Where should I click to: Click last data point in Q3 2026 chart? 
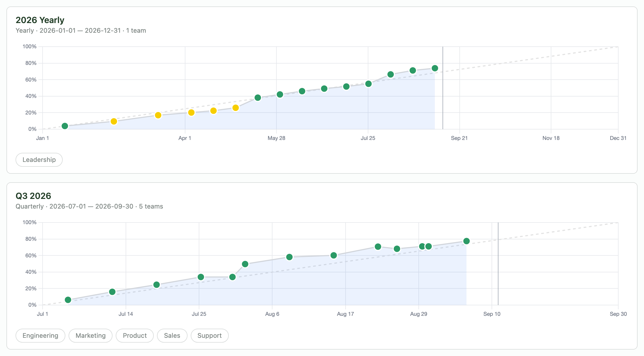click(x=466, y=241)
